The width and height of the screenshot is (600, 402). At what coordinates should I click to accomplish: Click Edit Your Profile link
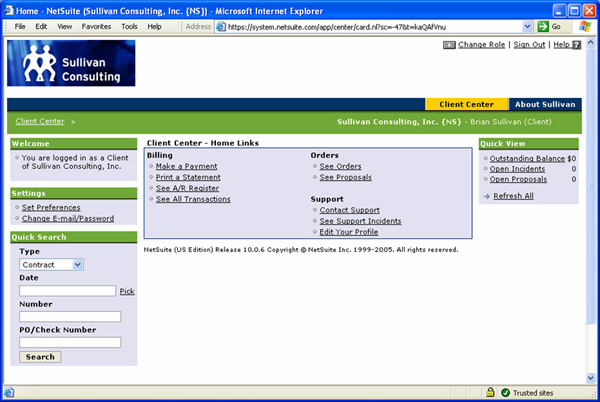pos(349,232)
